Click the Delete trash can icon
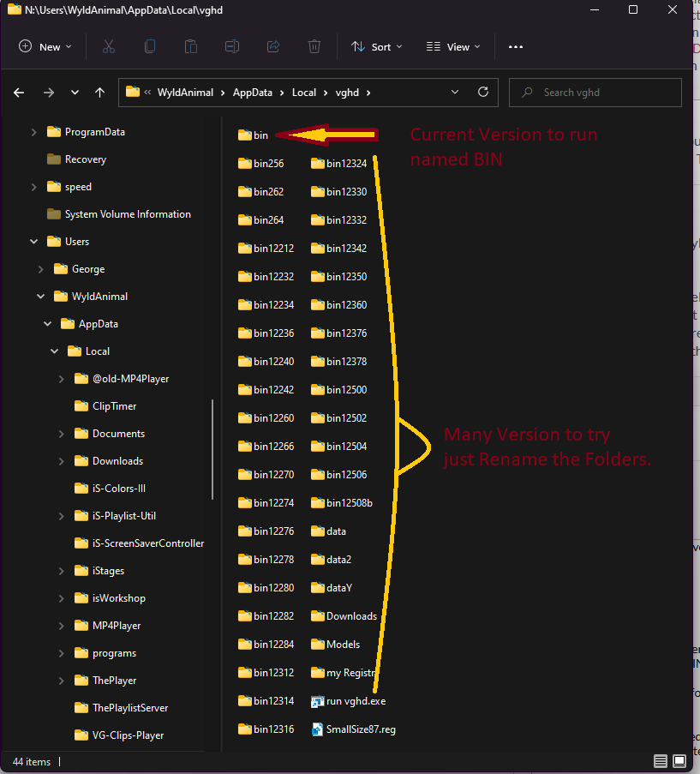Screen dimensions: 700x774 [x=314, y=47]
